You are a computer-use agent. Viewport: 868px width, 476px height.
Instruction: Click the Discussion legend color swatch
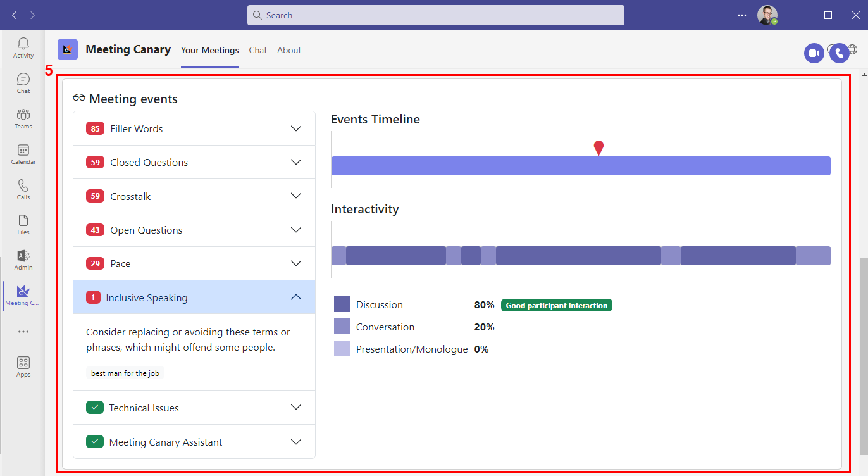click(342, 304)
